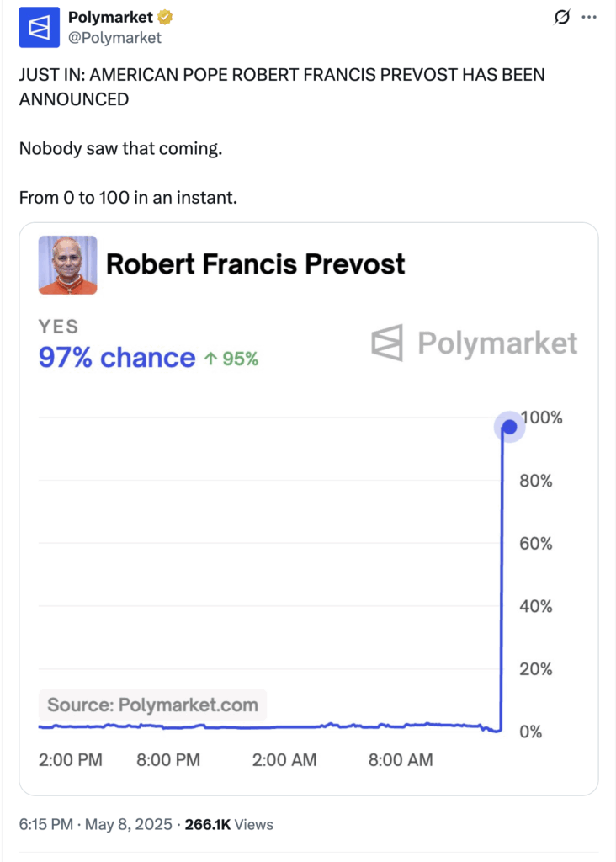Click the green up arrow beside 95%
Viewport: 616px width, 862px height.
click(210, 359)
